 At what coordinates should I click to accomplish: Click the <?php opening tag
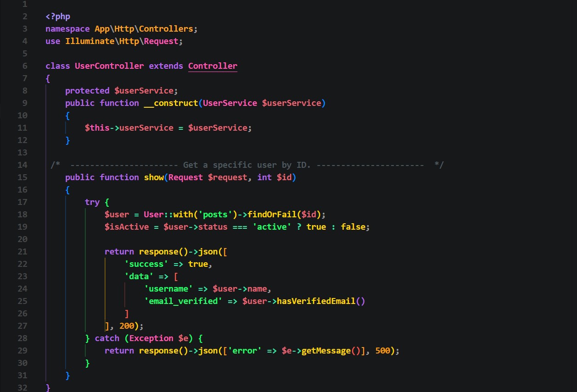(x=58, y=16)
